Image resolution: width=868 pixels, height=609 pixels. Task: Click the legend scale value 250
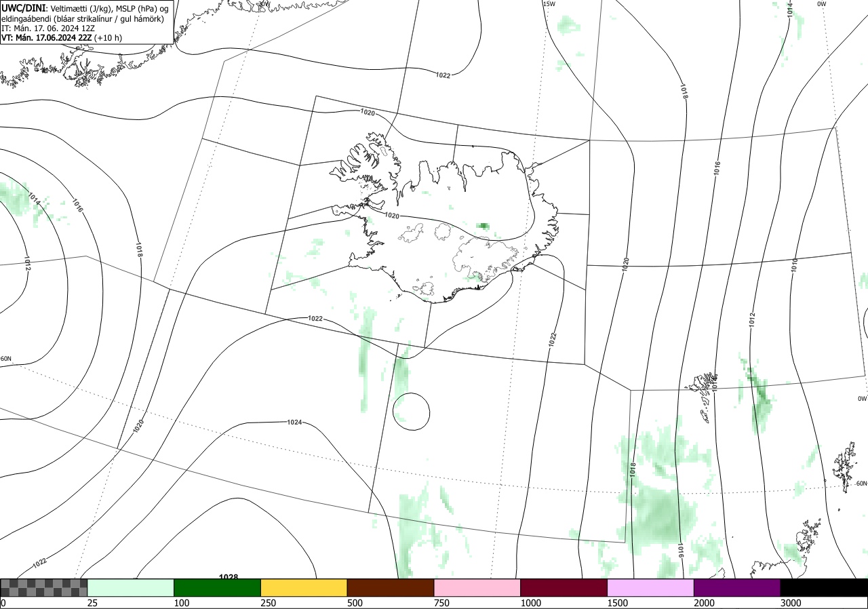click(x=269, y=603)
